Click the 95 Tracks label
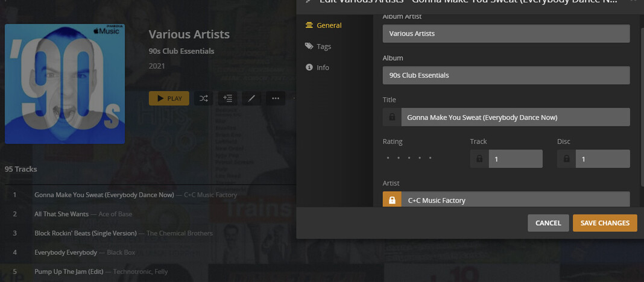The width and height of the screenshot is (644, 282). [21, 169]
